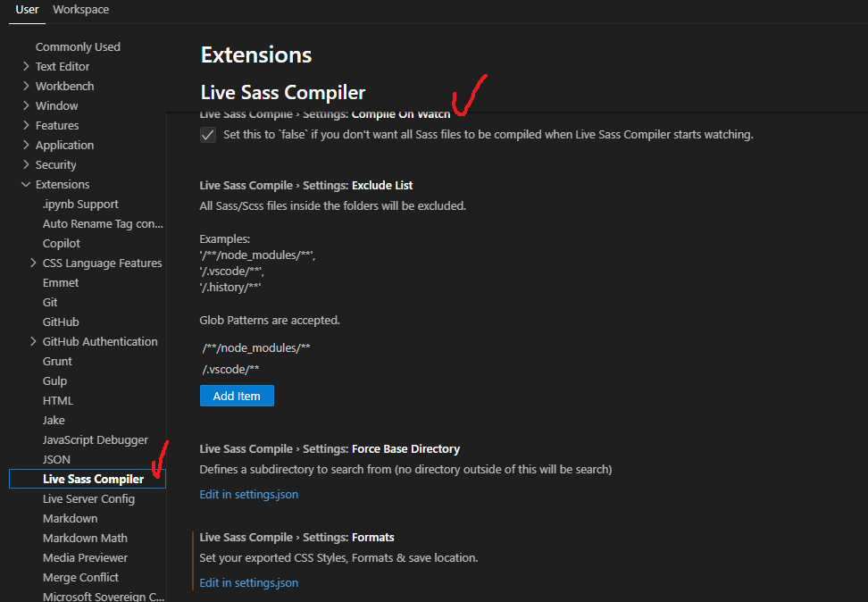
Task: Select Security category label
Action: coord(56,165)
